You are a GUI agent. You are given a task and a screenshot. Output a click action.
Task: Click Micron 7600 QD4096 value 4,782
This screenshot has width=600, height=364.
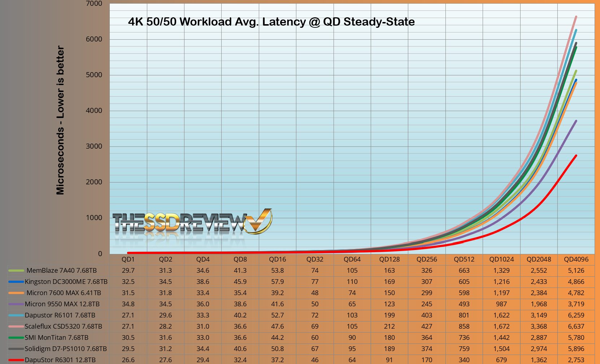(x=576, y=293)
